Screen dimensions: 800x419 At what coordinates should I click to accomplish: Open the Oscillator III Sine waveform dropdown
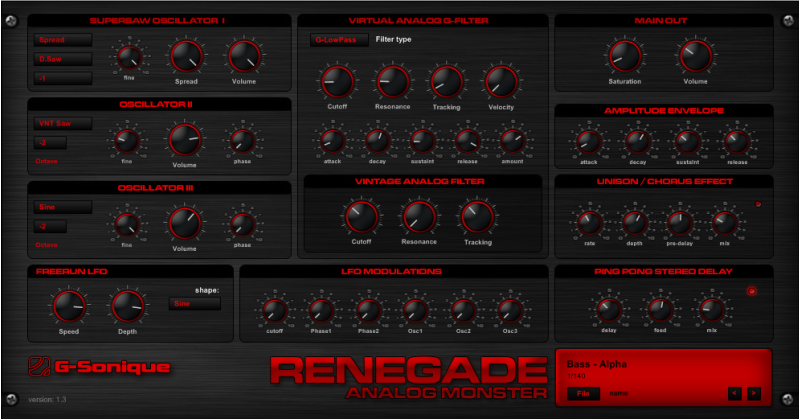[62, 207]
